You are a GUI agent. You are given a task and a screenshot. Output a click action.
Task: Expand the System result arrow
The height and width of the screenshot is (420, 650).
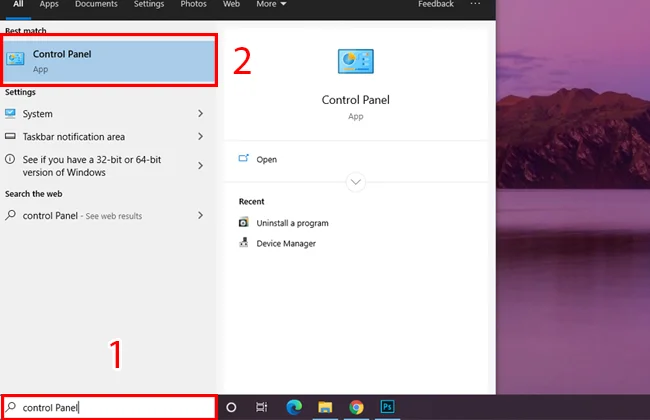coord(201,113)
